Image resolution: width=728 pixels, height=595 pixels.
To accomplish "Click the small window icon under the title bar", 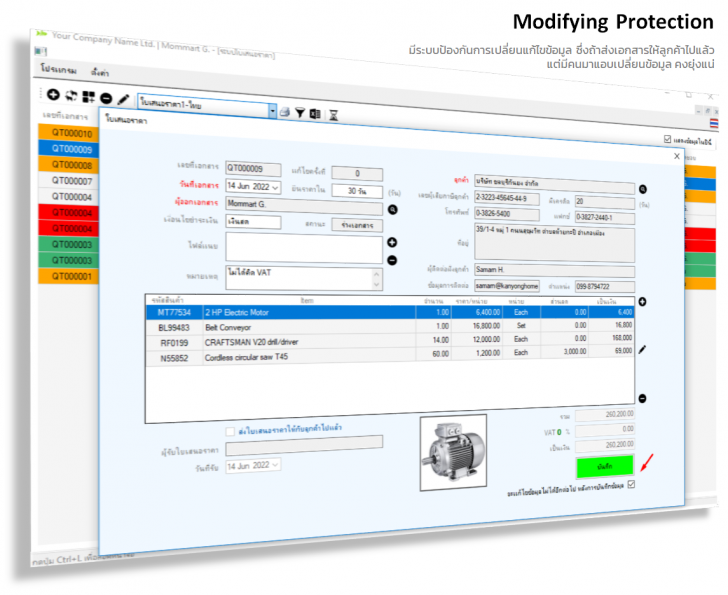I will tap(40, 51).
